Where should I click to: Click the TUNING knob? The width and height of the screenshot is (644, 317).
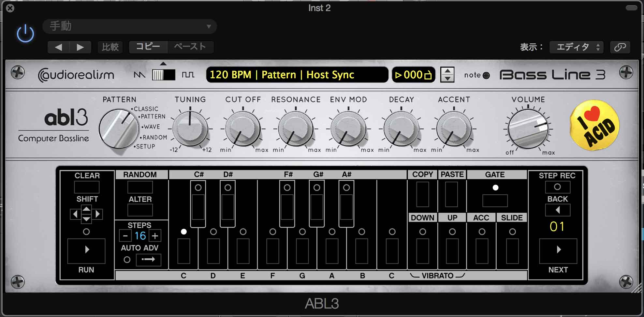pyautogui.click(x=190, y=128)
